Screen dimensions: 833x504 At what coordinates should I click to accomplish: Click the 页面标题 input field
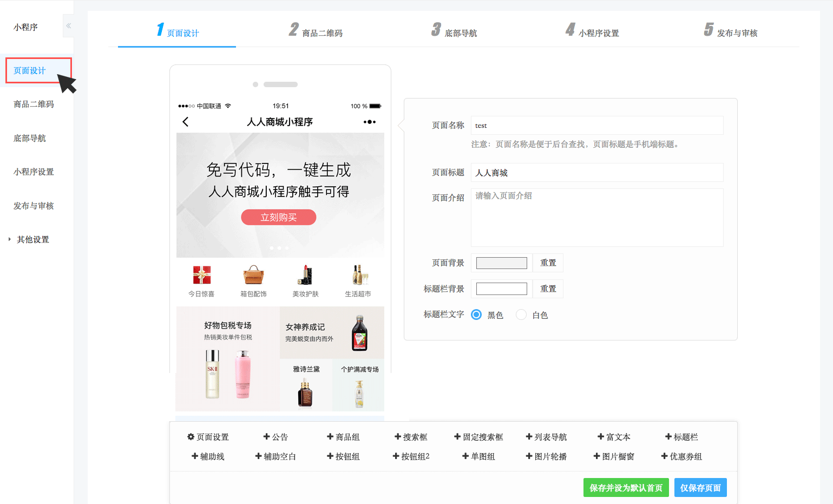coord(596,173)
